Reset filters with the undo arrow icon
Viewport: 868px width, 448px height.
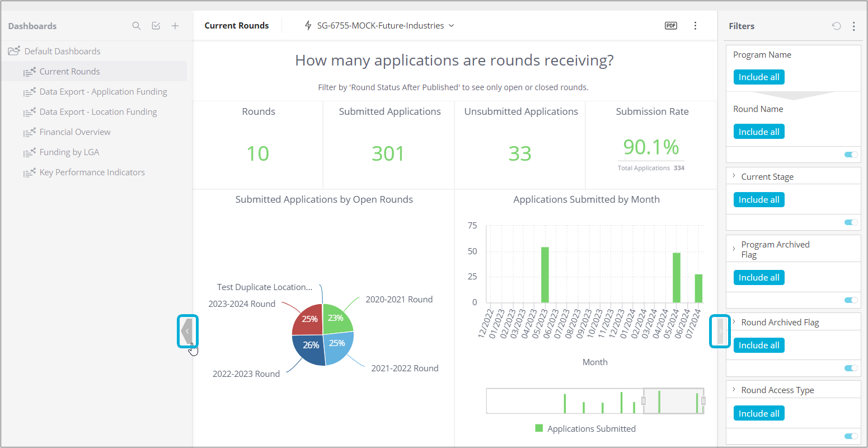coord(836,26)
